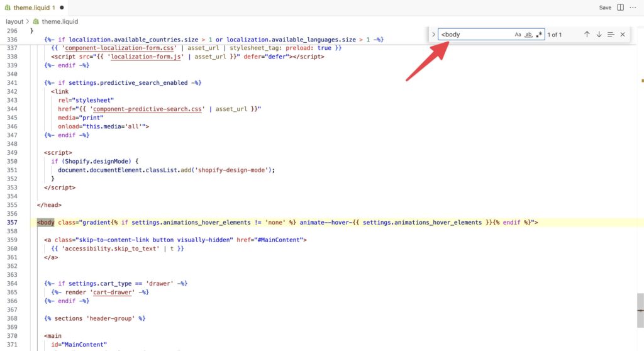The image size is (644, 351).
Task: Close the find widget
Action: coord(623,35)
